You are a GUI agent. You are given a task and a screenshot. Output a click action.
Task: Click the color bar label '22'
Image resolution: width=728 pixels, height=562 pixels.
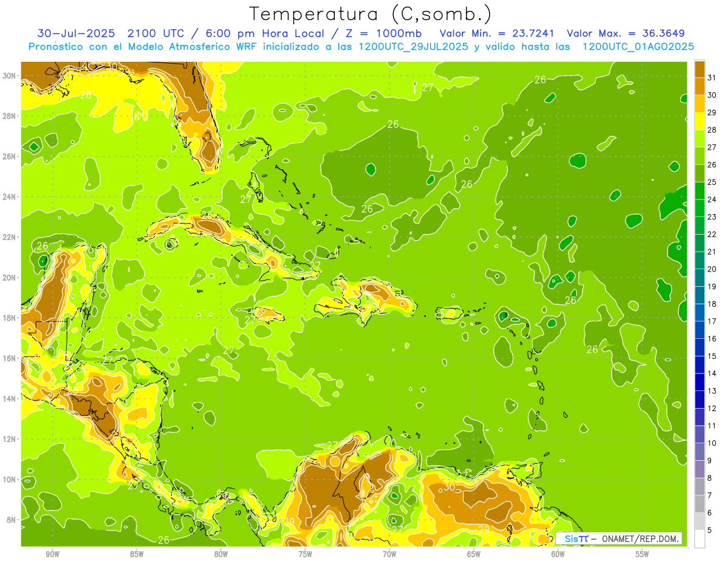pyautogui.click(x=712, y=234)
